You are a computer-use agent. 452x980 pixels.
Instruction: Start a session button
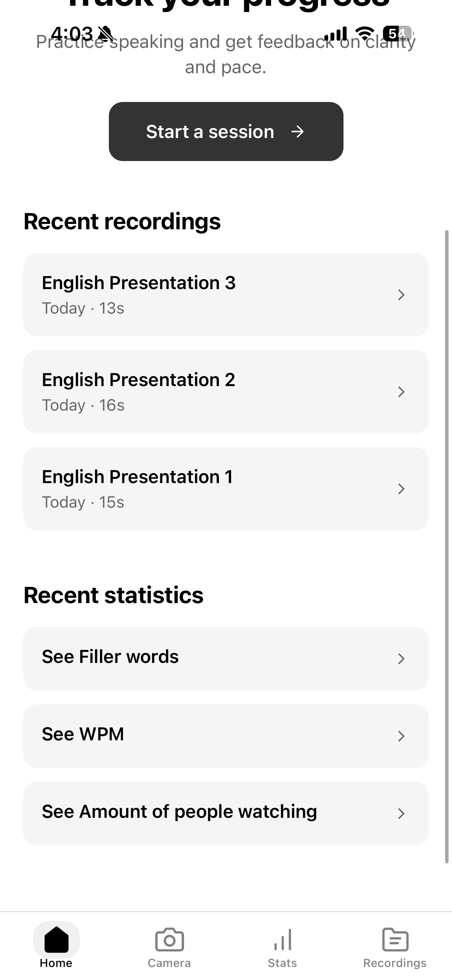tap(226, 132)
